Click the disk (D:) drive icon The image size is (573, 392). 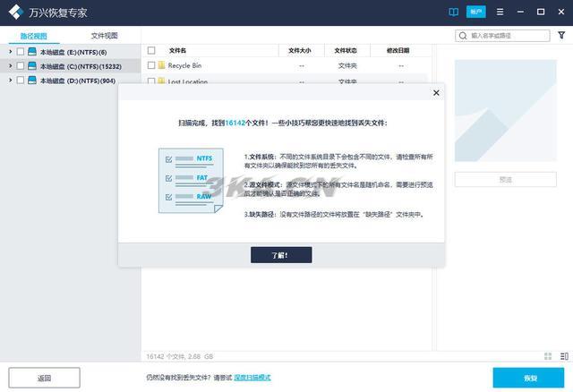(x=32, y=81)
